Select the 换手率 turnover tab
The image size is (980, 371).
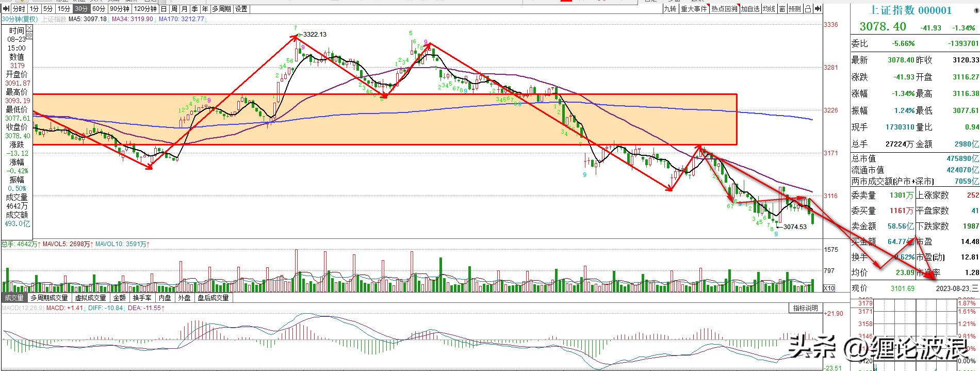point(142,298)
